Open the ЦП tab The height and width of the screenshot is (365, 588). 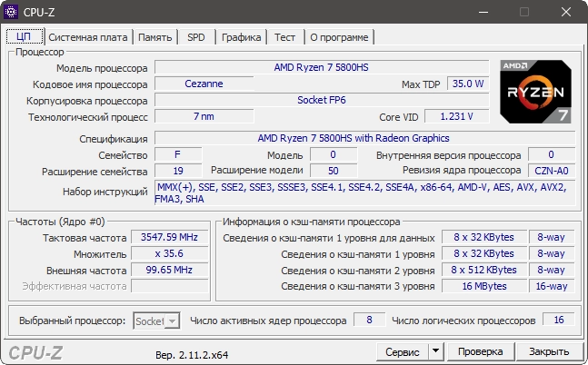coord(24,36)
